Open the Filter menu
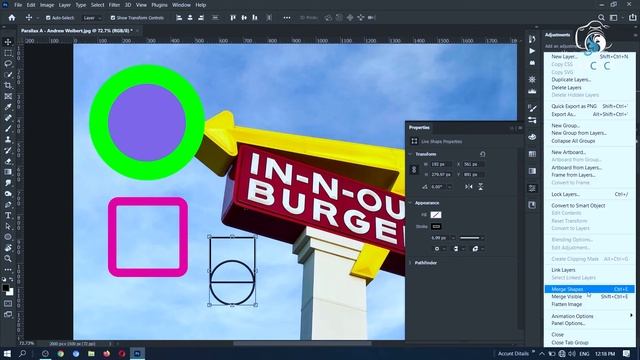The width and height of the screenshot is (640, 360). pos(114,5)
